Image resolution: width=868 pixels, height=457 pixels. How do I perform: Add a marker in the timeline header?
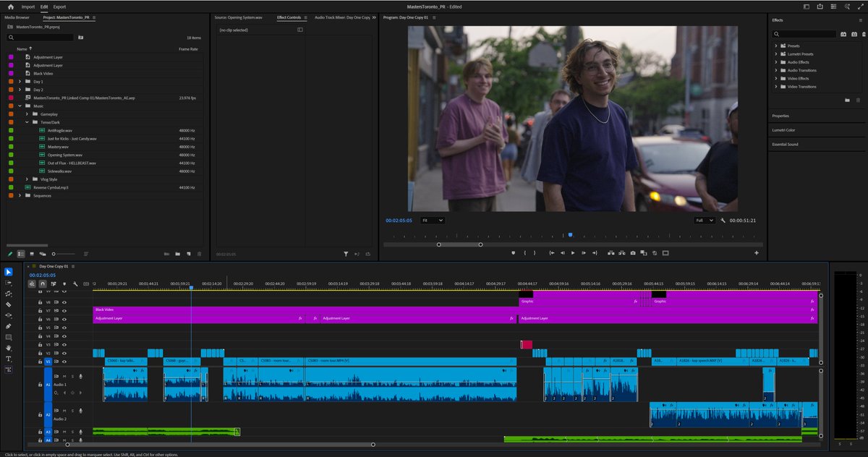click(x=64, y=284)
